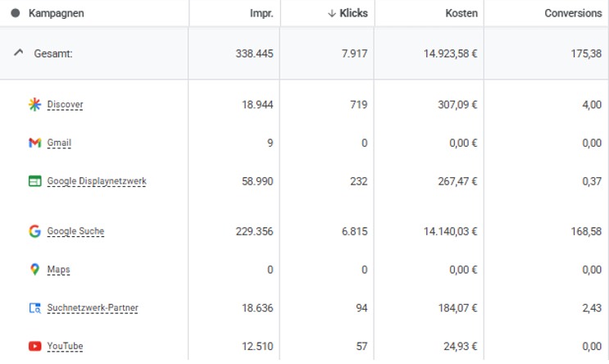
Task: Click the Klicks sort arrow
Action: click(331, 13)
